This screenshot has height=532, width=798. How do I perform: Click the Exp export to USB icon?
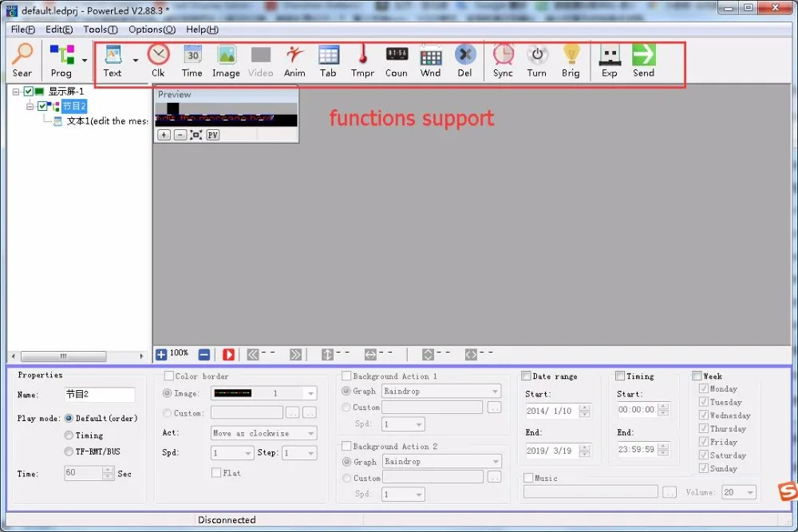pos(610,60)
